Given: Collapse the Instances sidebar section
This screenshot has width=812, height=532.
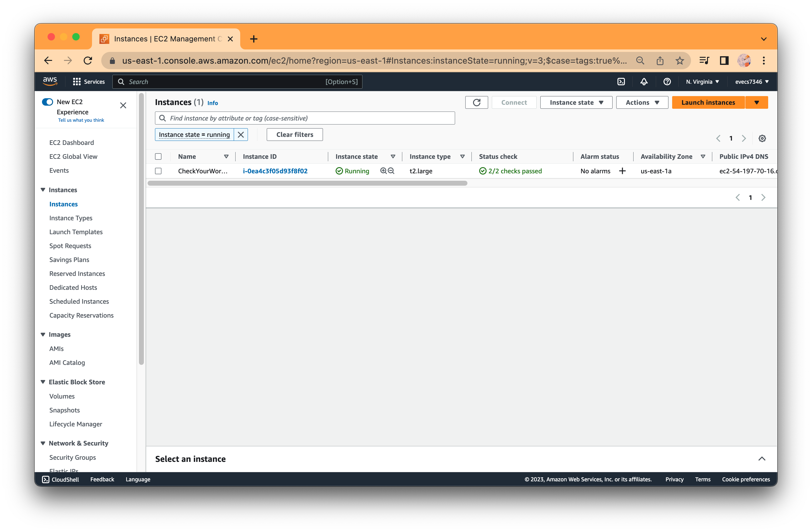Looking at the screenshot, I should [x=43, y=190].
